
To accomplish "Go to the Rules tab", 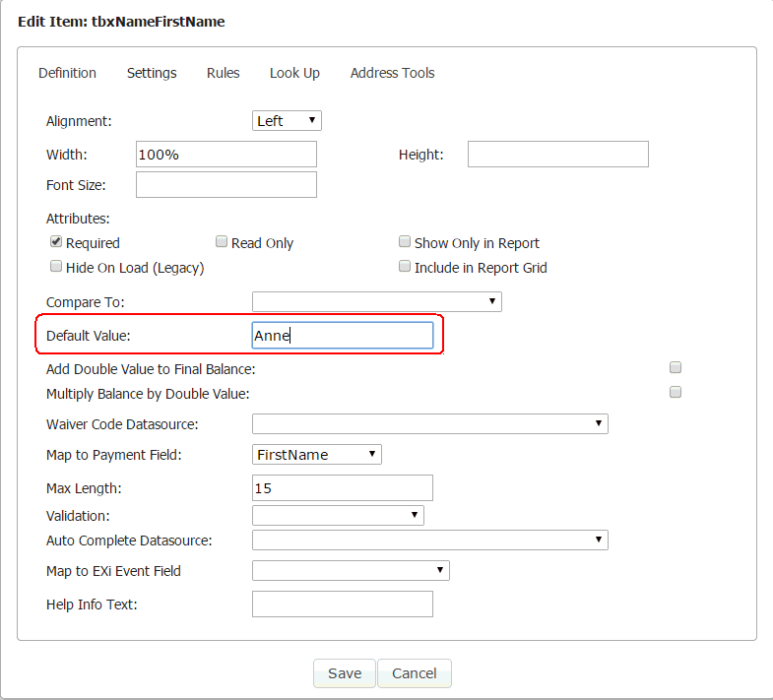I will (223, 73).
